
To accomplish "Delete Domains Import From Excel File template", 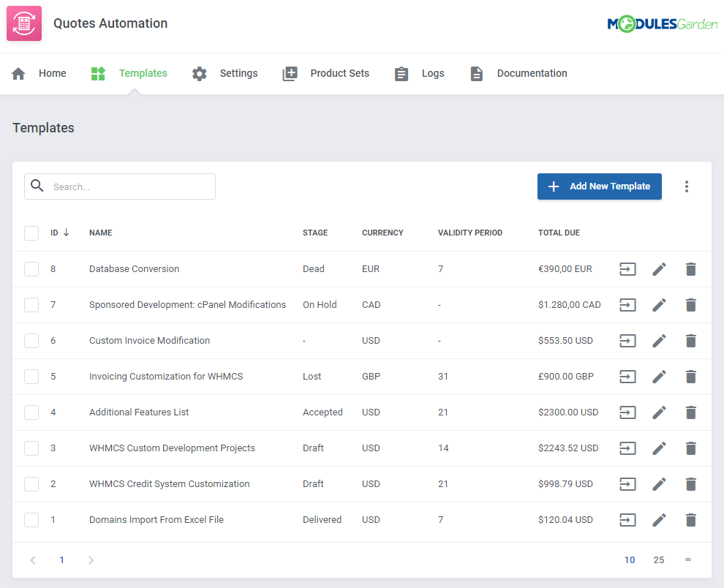I will [x=691, y=520].
